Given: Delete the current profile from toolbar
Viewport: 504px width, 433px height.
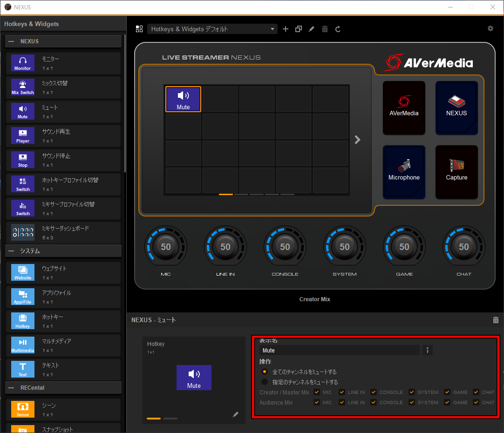Looking at the screenshot, I should point(325,29).
